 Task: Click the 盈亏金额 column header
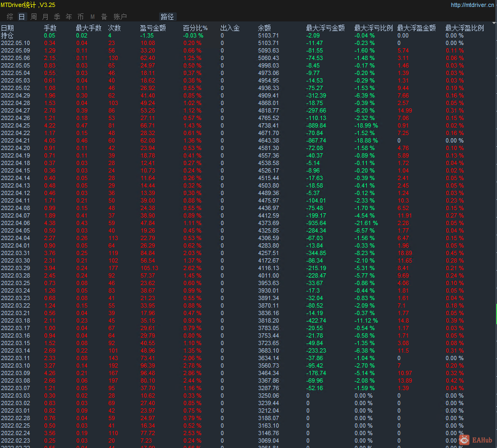(153, 28)
